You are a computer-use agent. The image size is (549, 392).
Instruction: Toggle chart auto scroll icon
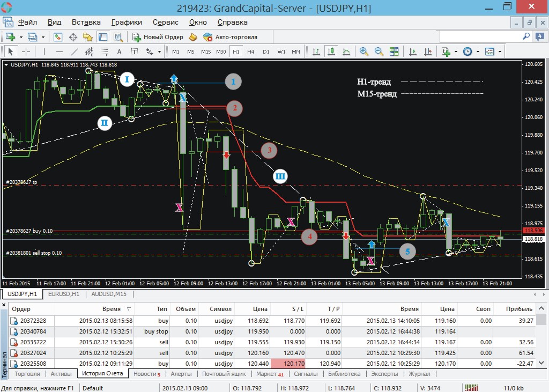click(x=412, y=52)
